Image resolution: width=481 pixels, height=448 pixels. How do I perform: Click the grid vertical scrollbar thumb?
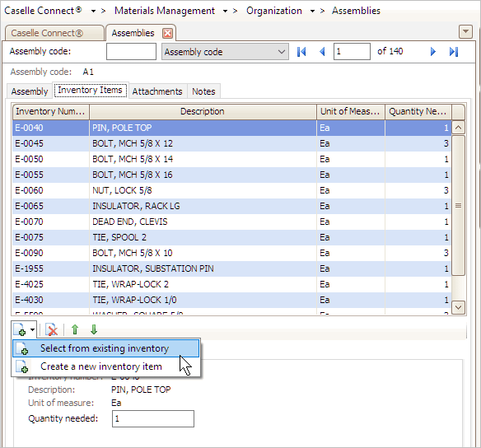[x=458, y=205]
